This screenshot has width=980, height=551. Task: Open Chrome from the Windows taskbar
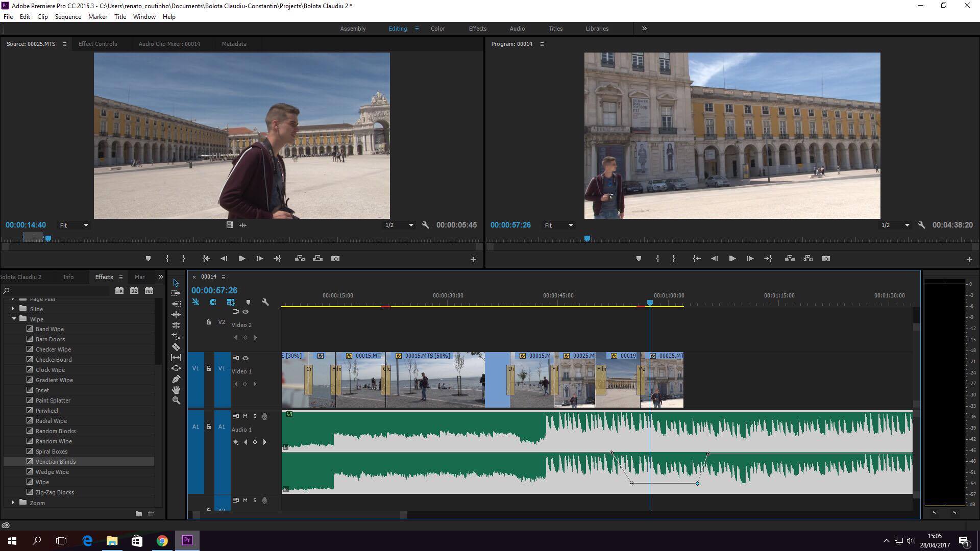coord(162,541)
